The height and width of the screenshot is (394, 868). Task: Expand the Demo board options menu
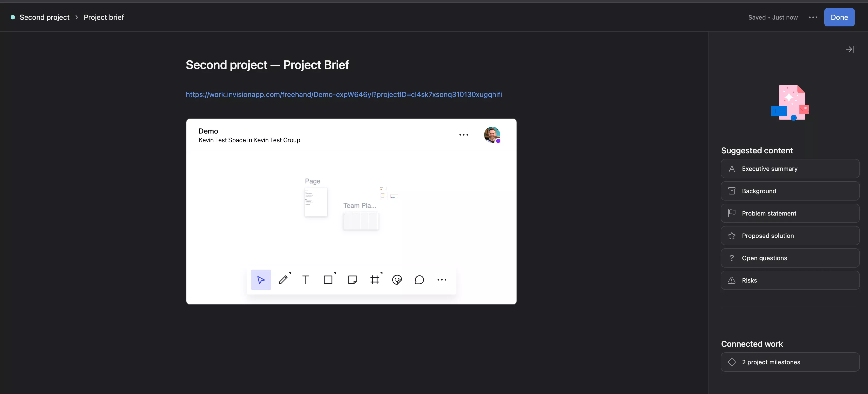click(463, 135)
